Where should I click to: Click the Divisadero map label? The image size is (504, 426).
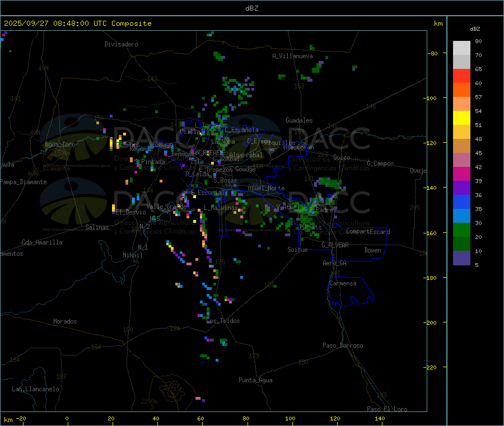click(x=121, y=44)
